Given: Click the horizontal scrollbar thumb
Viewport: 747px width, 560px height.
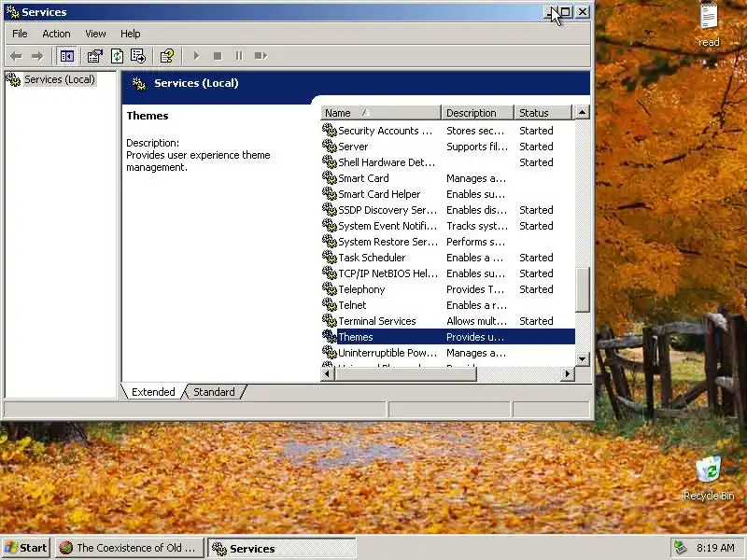Looking at the screenshot, I should coord(405,374).
